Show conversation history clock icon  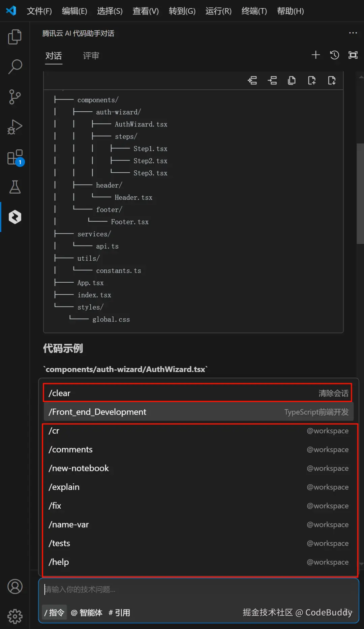click(334, 55)
